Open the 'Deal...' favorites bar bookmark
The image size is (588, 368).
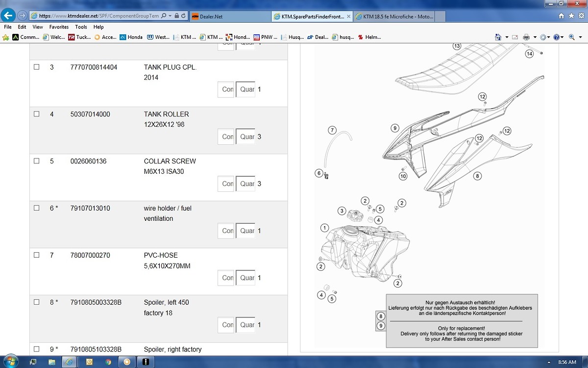coord(318,37)
